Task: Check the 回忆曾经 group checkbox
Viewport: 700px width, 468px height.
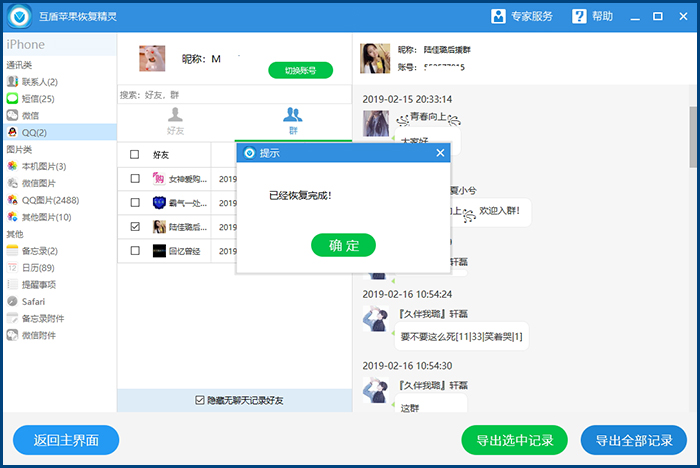Action: [135, 251]
